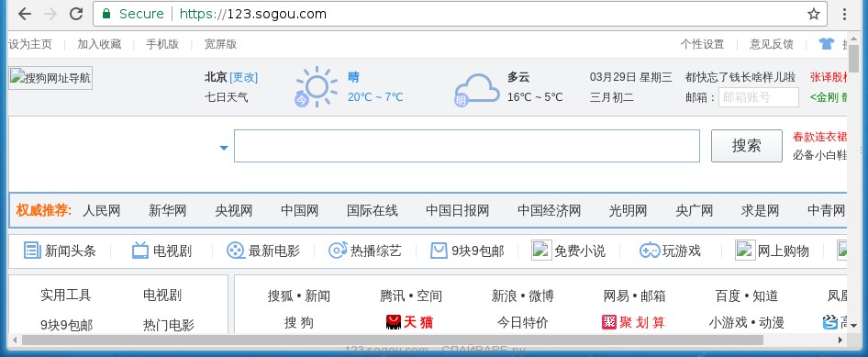This screenshot has height=357, width=868.
Task: Click the green Secure padlock icon
Action: (x=106, y=13)
